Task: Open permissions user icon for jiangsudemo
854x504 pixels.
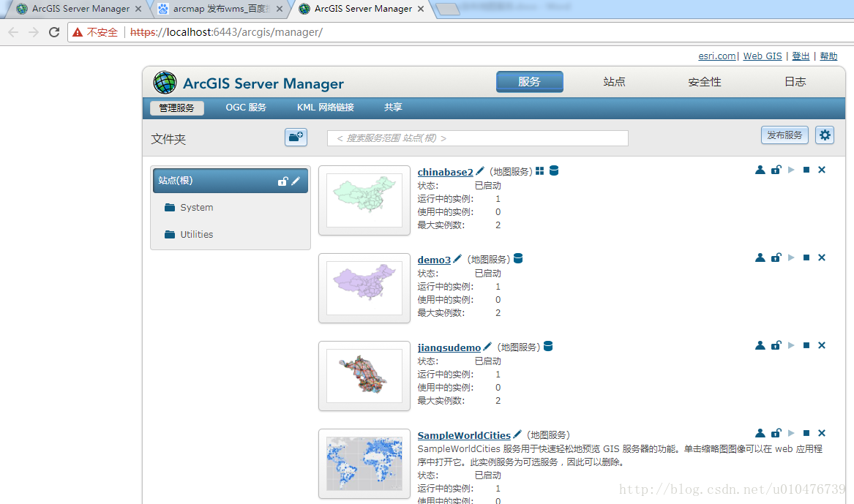Action: [x=760, y=345]
